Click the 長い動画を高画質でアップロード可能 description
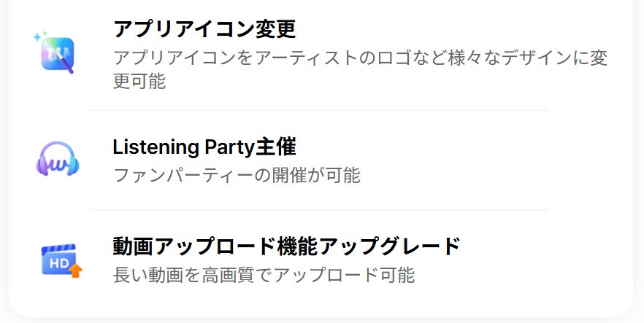 [x=264, y=275]
